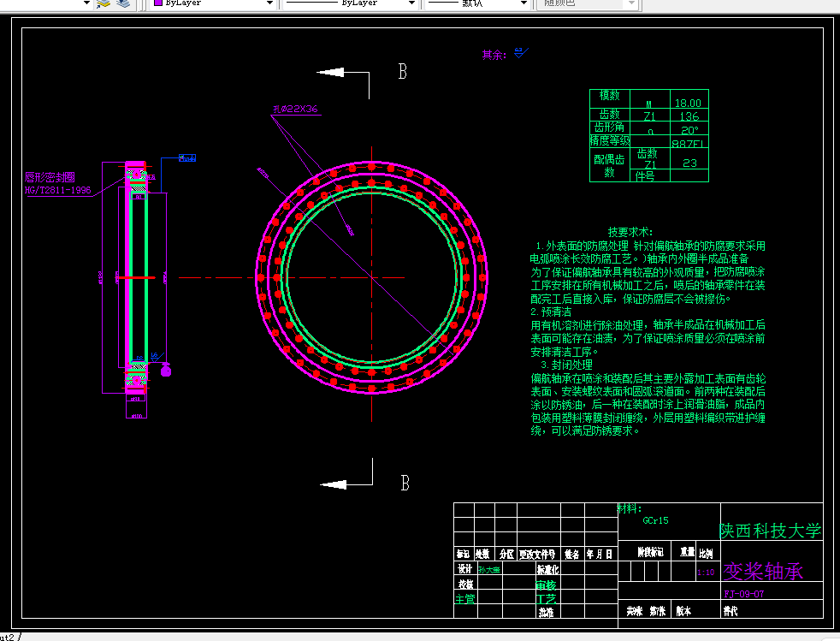The height and width of the screenshot is (641, 840).
Task: Select the 136 tooth count value
Action: pyautogui.click(x=689, y=116)
